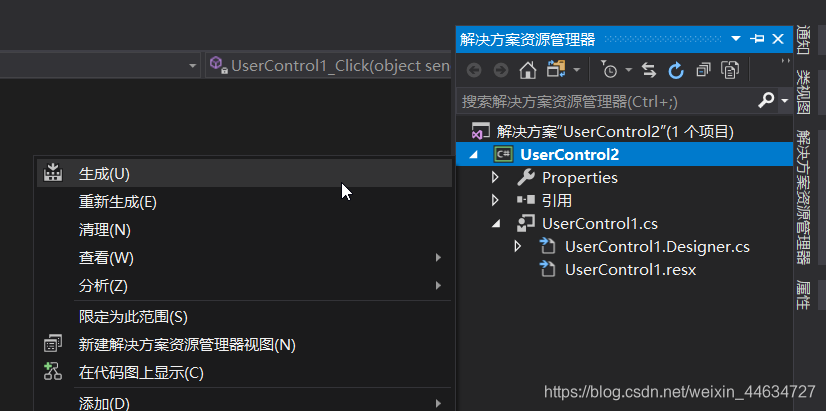Image resolution: width=826 pixels, height=411 pixels.
Task: Click the solution icon at tree root
Action: click(x=480, y=131)
